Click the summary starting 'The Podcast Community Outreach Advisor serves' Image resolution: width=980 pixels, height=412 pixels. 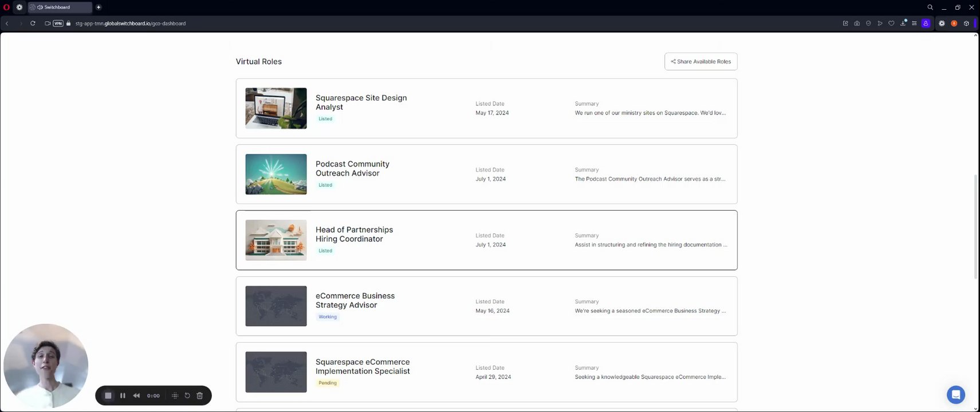point(651,179)
